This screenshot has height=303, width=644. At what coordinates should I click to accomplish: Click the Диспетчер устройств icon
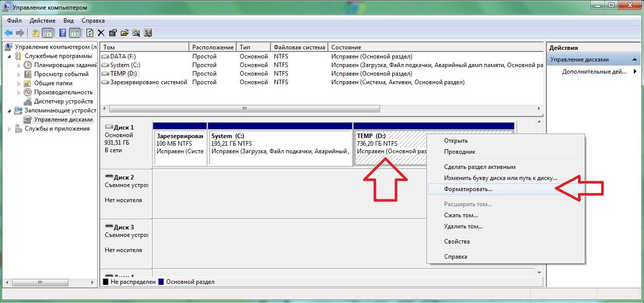tap(28, 101)
